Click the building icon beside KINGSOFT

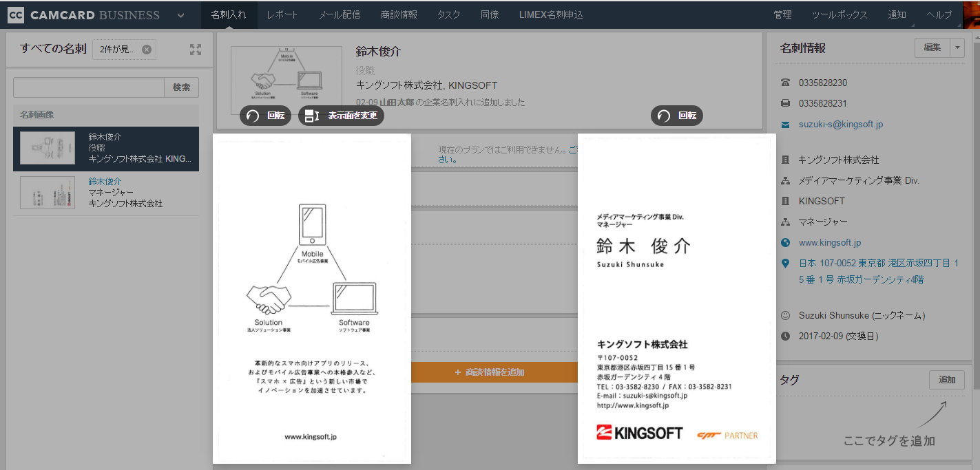(x=786, y=202)
